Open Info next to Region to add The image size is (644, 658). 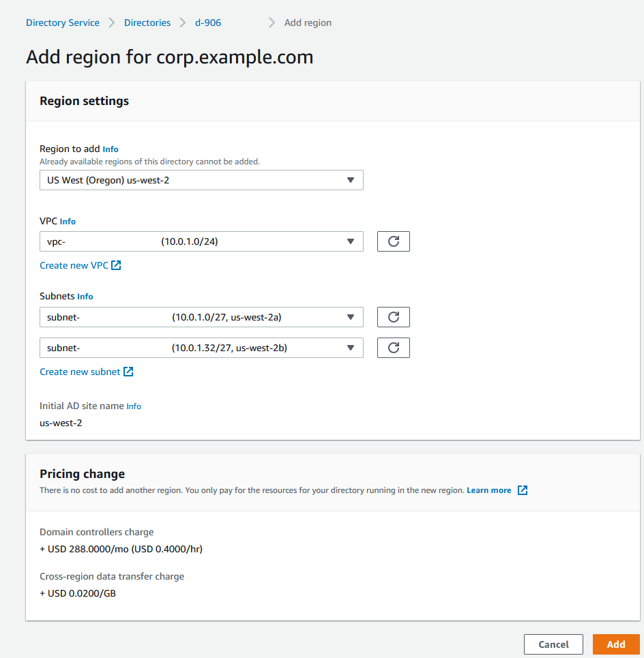[x=111, y=149]
